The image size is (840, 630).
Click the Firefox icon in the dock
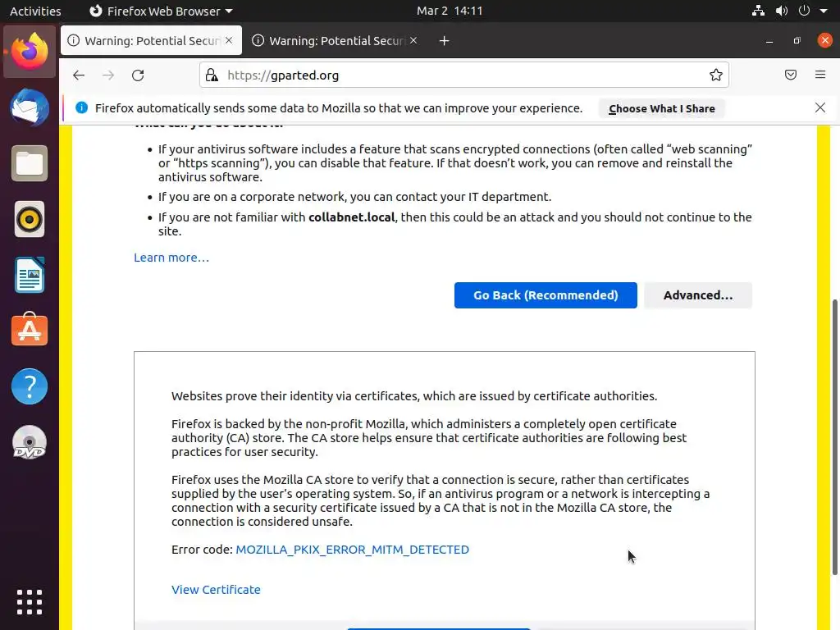[x=30, y=52]
